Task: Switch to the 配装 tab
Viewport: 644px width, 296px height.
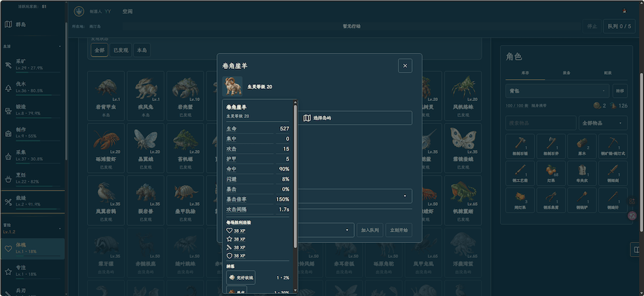Action: [607, 73]
